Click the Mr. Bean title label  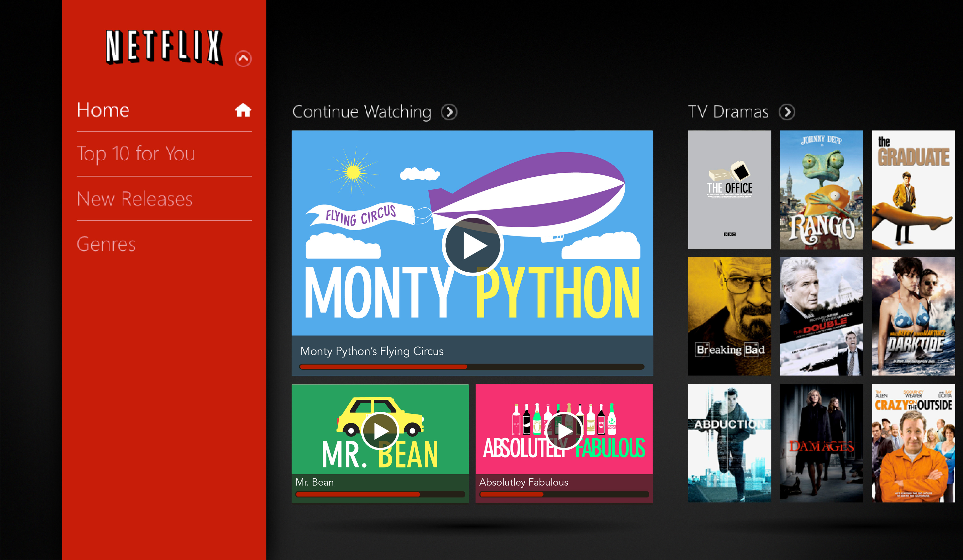click(314, 482)
